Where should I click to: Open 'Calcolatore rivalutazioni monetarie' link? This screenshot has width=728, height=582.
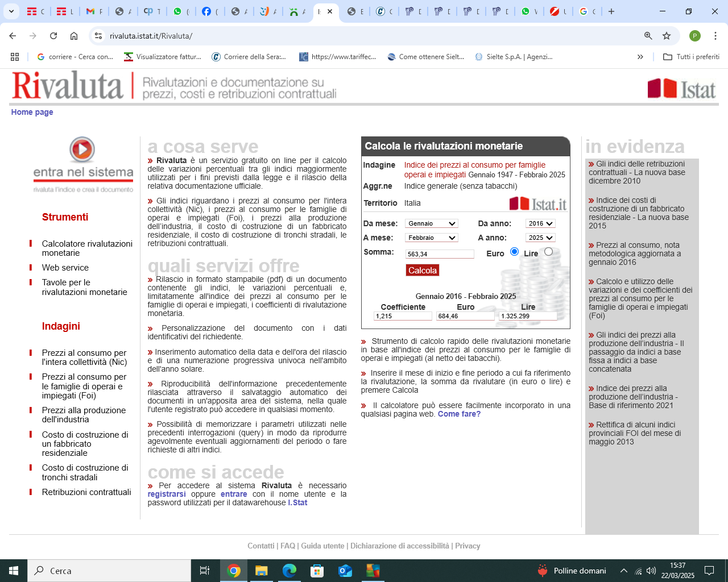(87, 248)
